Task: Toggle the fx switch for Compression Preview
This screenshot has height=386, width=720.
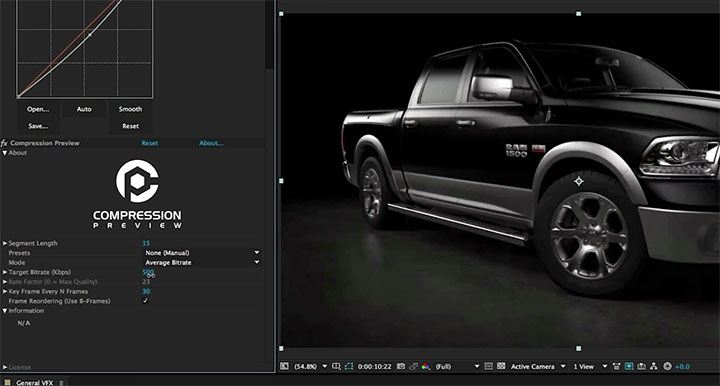Action: pos(4,143)
